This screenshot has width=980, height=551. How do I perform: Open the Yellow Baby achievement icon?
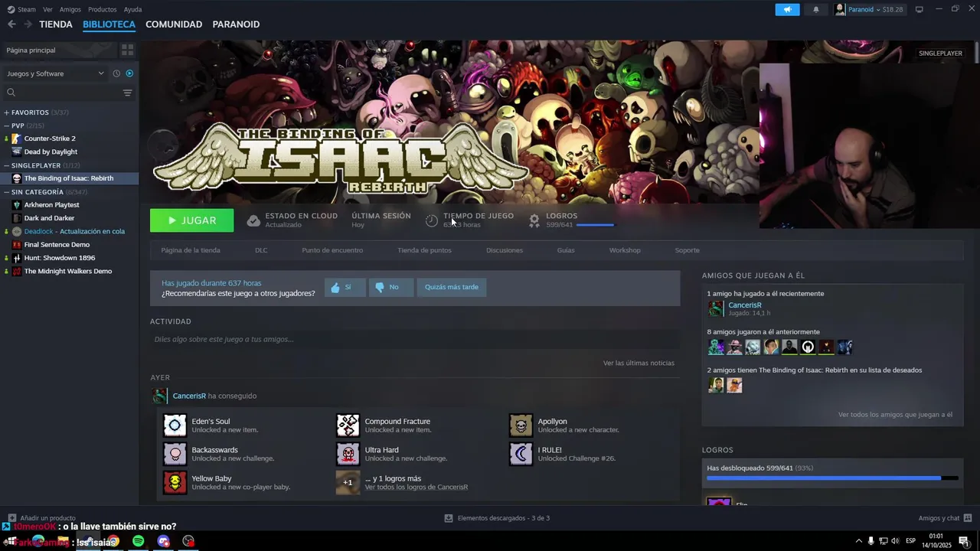point(175,482)
